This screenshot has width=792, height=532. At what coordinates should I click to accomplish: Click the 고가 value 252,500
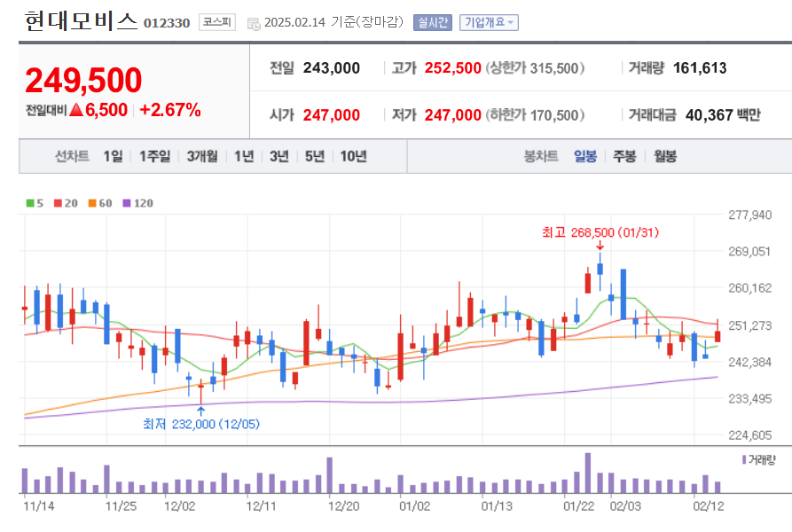(452, 68)
